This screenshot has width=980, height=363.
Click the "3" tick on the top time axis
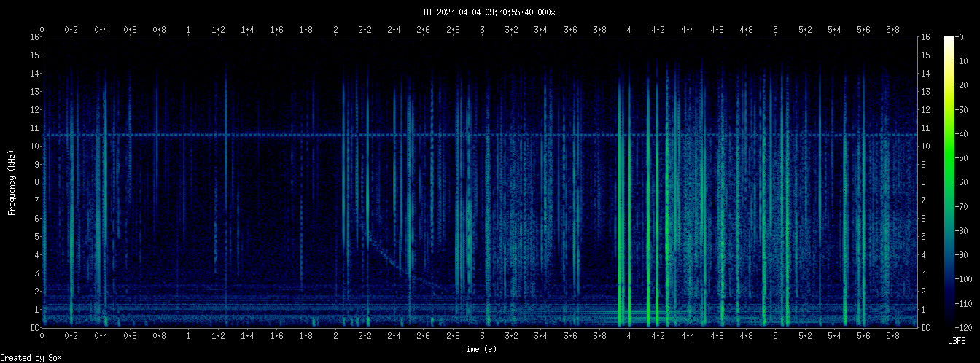tap(482, 30)
